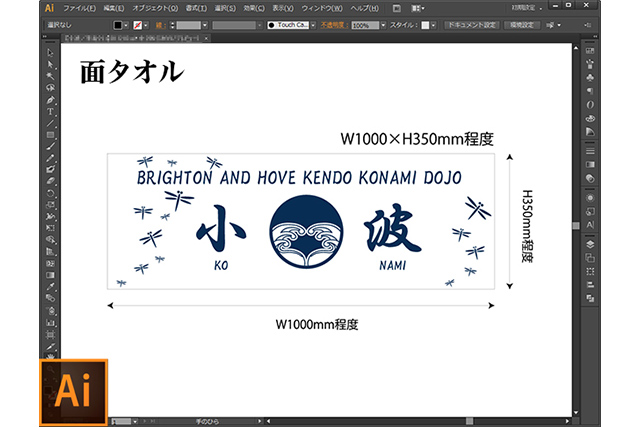Select the Rectangle tool
This screenshot has height=427, width=640.
click(x=49, y=135)
